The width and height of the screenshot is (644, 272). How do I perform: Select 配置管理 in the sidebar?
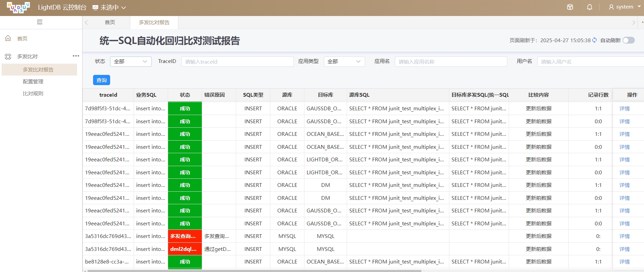[x=33, y=82]
